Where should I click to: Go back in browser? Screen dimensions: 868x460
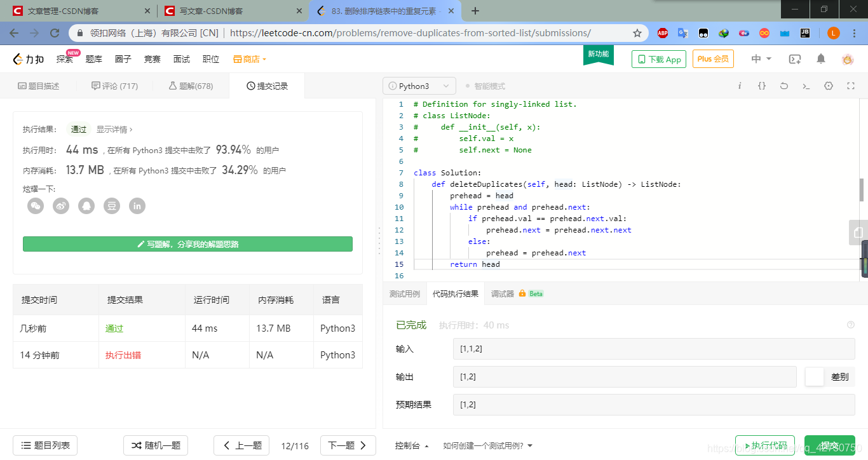(14, 33)
